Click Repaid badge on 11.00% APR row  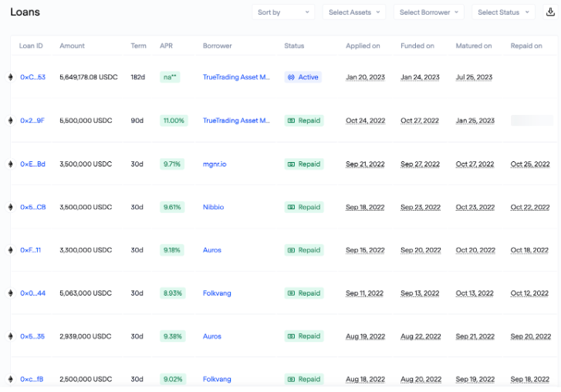click(x=304, y=120)
